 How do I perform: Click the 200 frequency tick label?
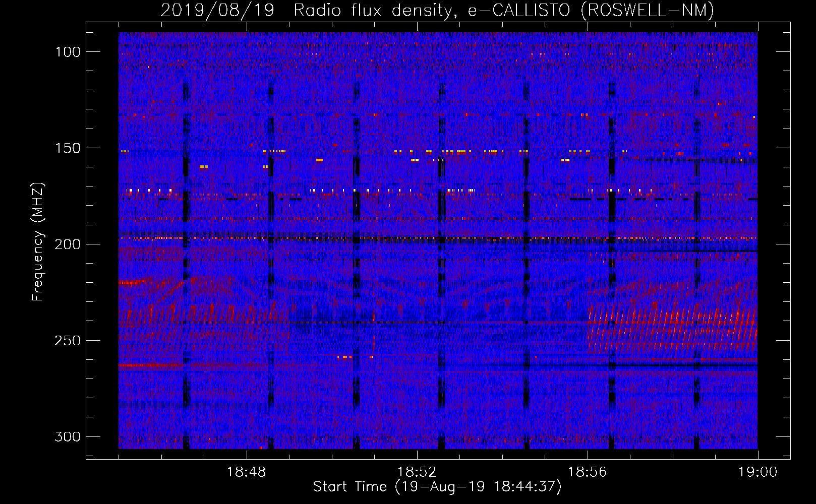point(68,244)
